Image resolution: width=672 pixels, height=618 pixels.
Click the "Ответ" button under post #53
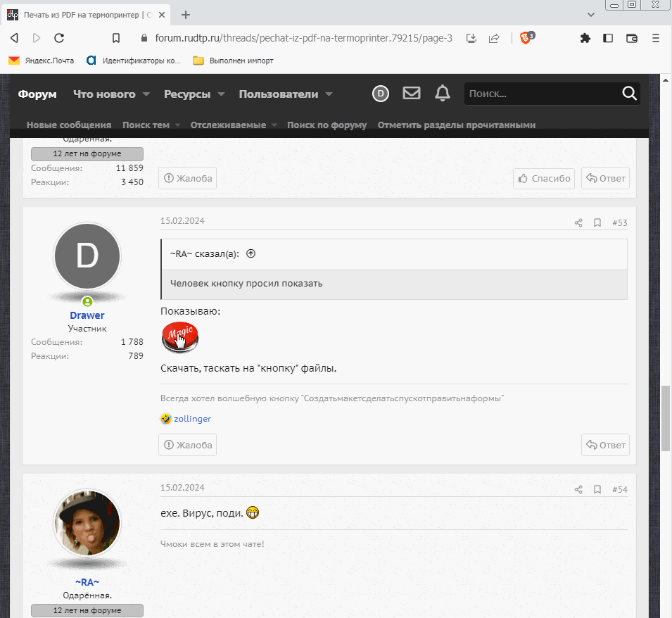(x=605, y=445)
